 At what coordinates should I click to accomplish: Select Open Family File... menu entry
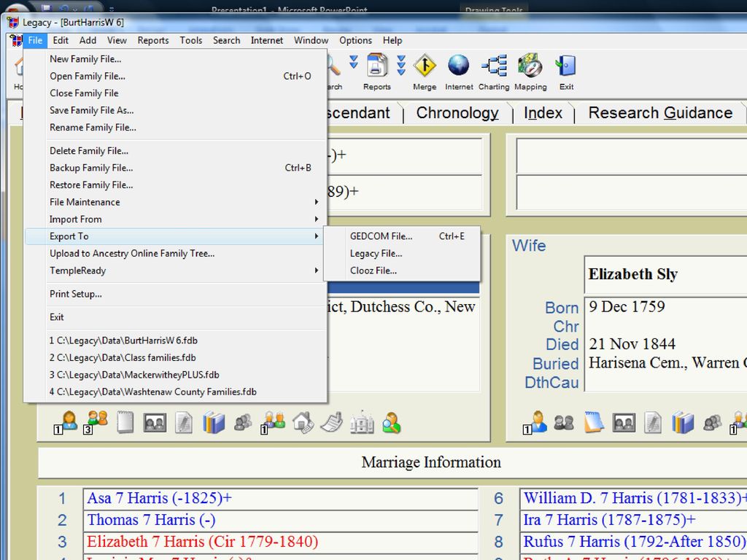pyautogui.click(x=175, y=76)
